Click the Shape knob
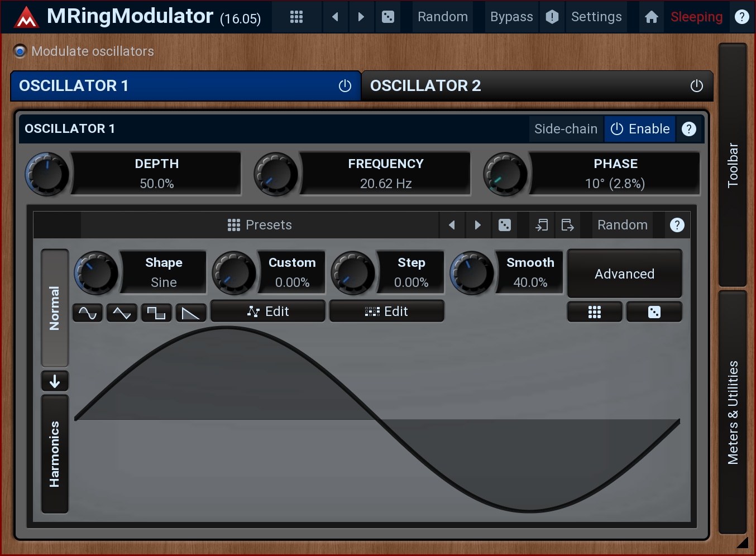The height and width of the screenshot is (556, 756). point(96,273)
